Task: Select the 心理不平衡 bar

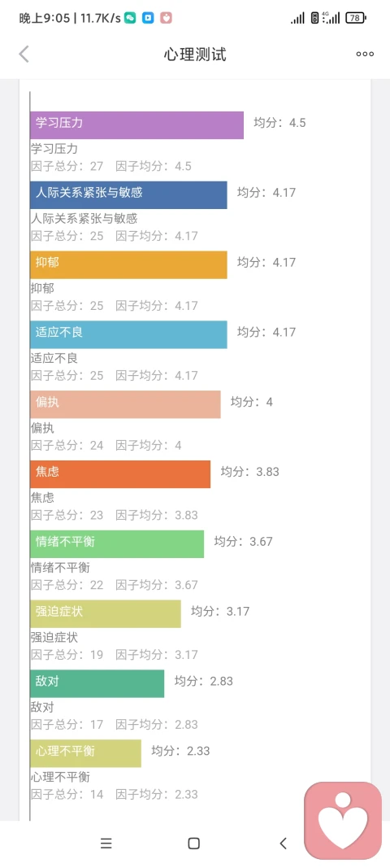Action: [x=86, y=752]
